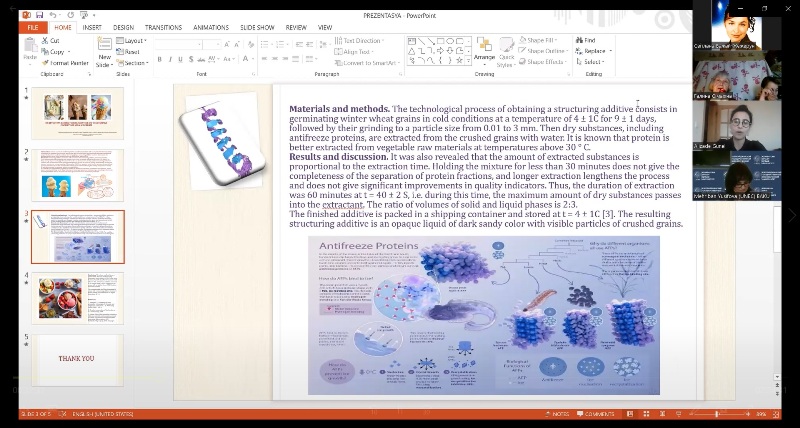Image resolution: width=800 pixels, height=428 pixels.
Task: Open the FILE menu tab
Action: (x=32, y=28)
